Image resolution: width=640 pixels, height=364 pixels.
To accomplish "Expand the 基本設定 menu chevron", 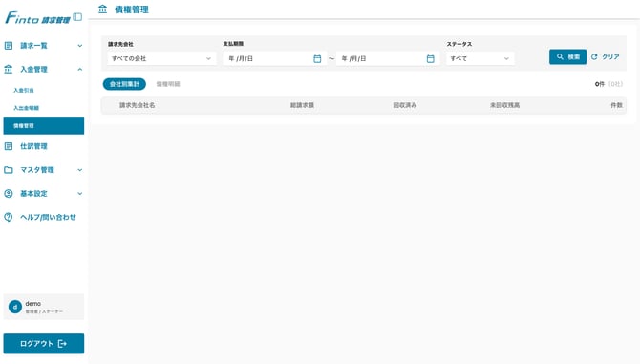I will click(x=80, y=193).
